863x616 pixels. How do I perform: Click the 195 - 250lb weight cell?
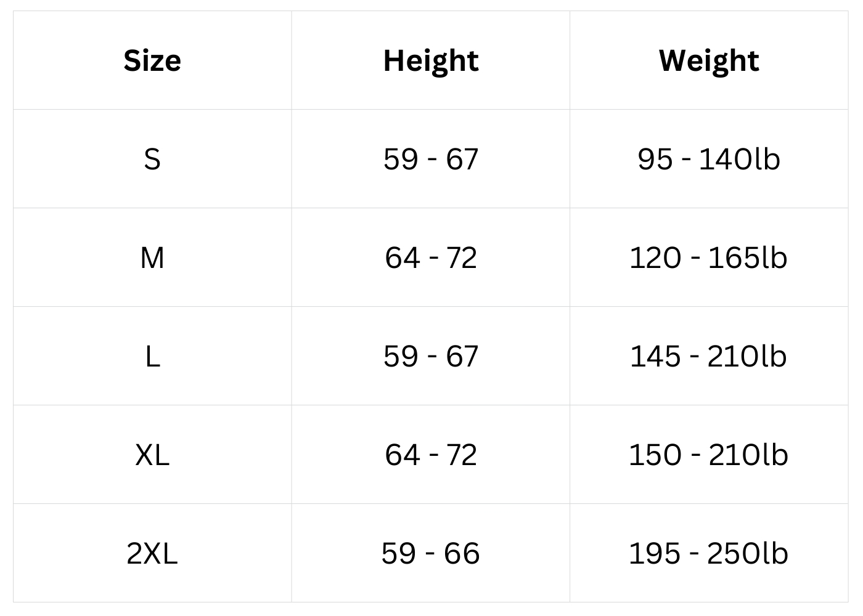[x=709, y=553]
